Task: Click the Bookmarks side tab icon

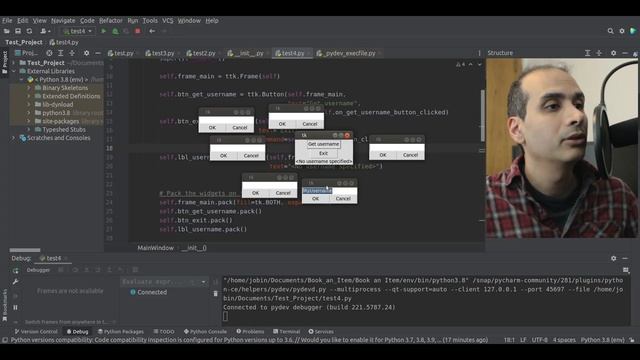Action: tap(4, 318)
